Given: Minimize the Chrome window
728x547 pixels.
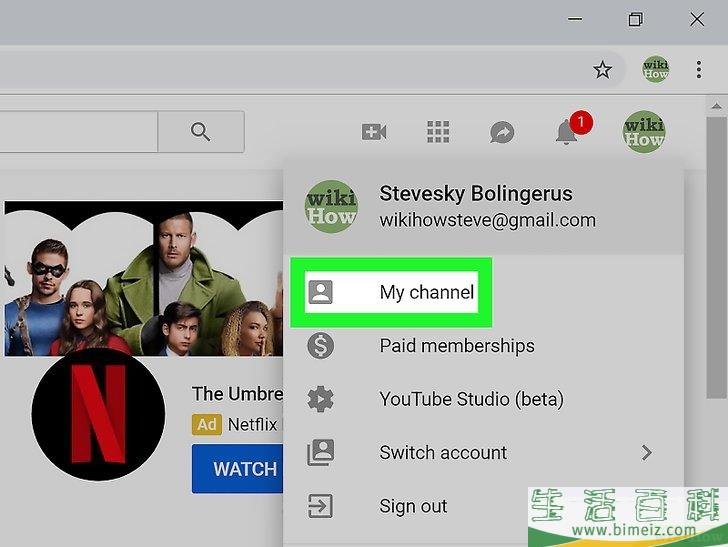Looking at the screenshot, I should (575, 19).
